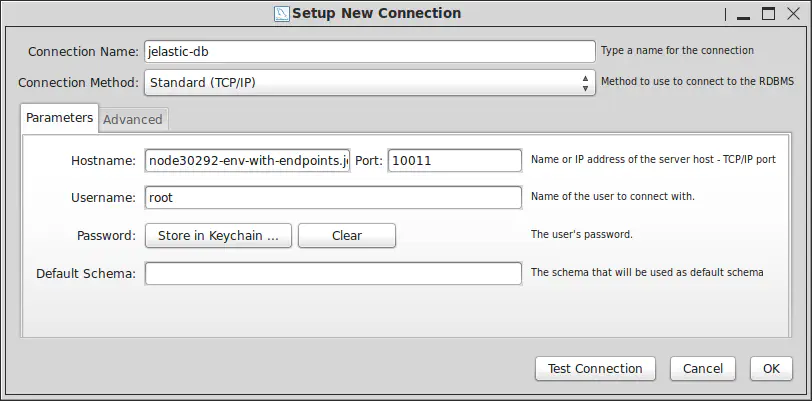Click the Port field showing 10011
This screenshot has width=812, height=401.
455,161
